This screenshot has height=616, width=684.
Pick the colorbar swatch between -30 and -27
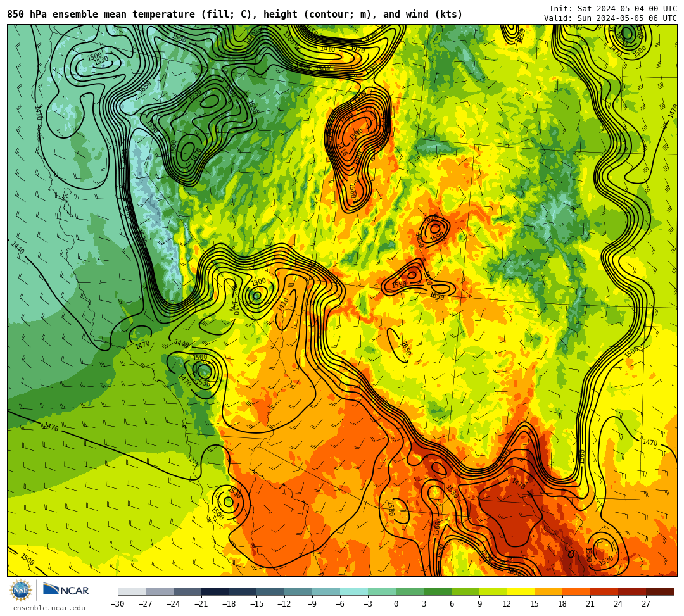(x=132, y=591)
